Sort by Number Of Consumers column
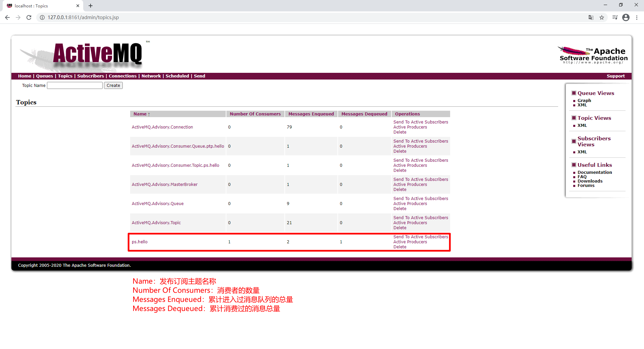Screen dimensions: 644x349 pos(255,114)
